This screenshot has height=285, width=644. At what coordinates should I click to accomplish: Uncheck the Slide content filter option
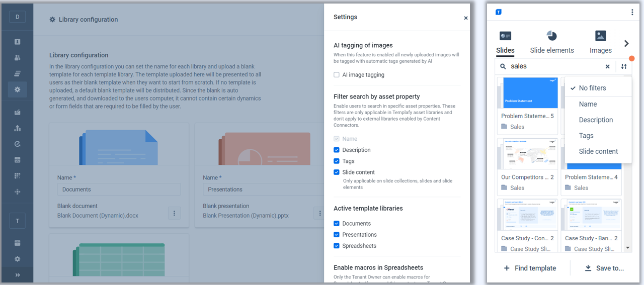click(x=337, y=172)
